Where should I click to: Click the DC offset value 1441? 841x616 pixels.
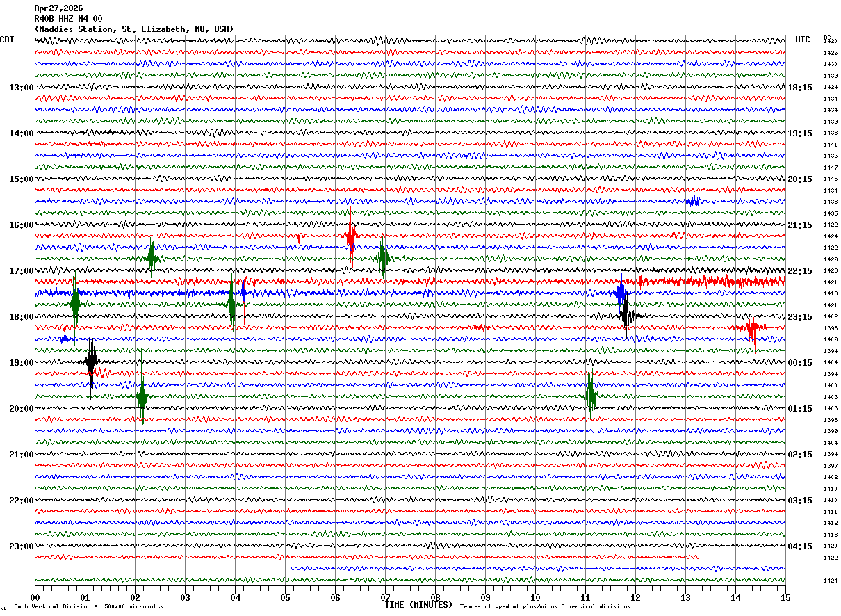[x=831, y=145]
